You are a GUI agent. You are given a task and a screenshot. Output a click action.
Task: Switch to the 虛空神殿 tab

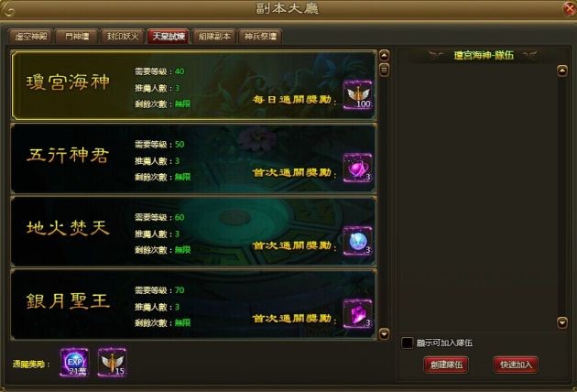point(31,37)
